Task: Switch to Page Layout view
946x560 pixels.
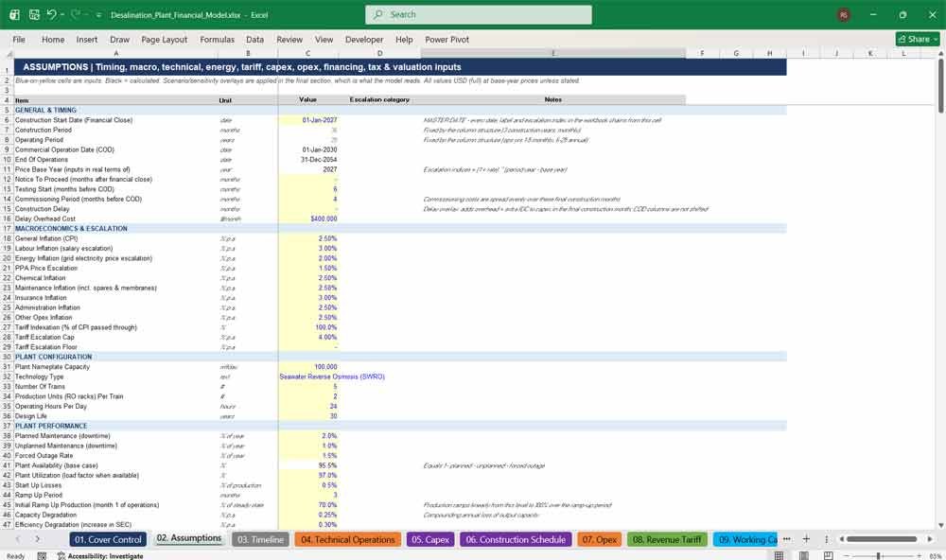Action: click(x=803, y=556)
